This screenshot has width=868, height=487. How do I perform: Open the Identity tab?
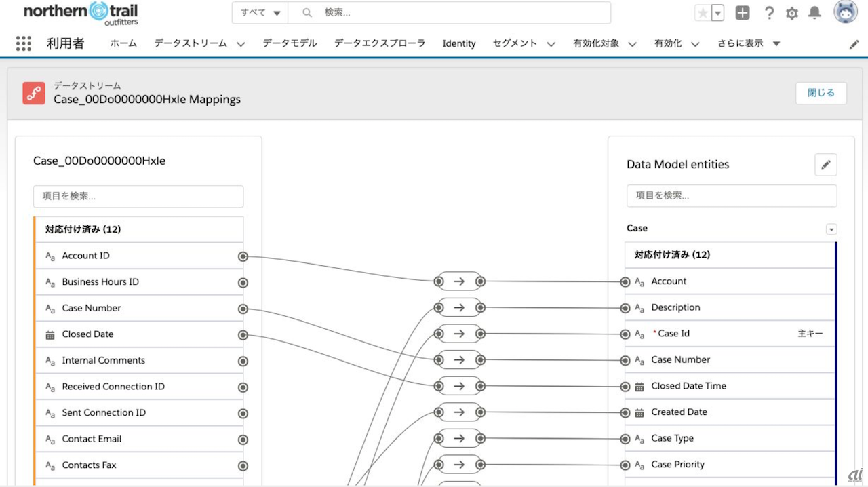coord(459,43)
